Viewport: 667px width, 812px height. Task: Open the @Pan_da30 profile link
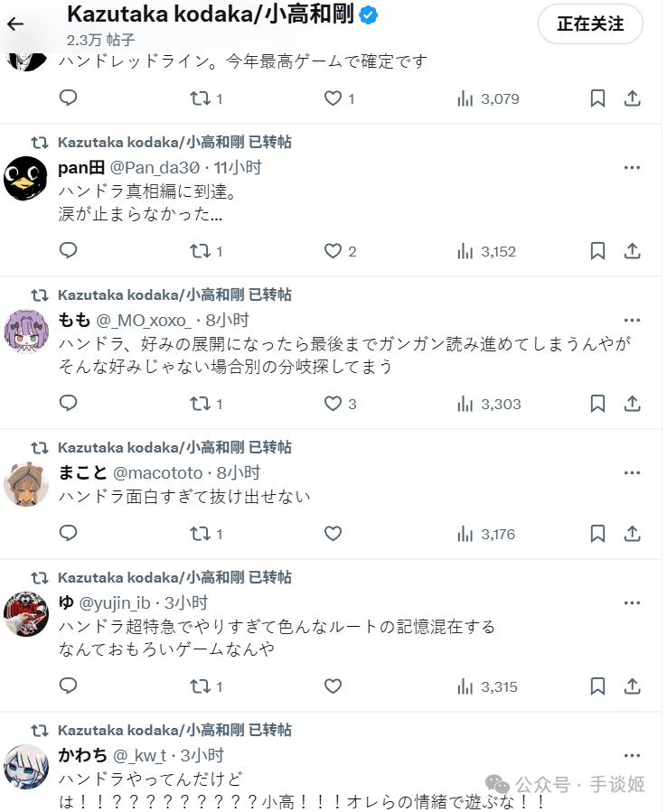(x=155, y=169)
